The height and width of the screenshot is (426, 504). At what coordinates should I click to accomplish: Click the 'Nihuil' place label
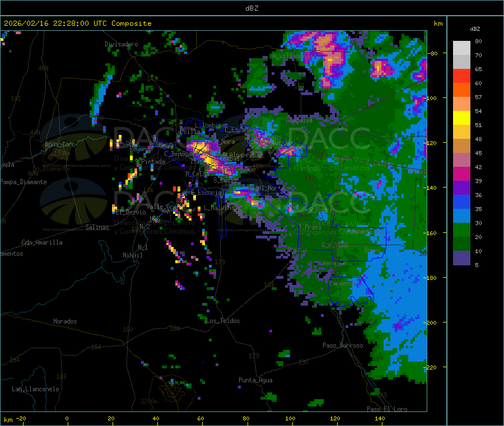tap(132, 255)
